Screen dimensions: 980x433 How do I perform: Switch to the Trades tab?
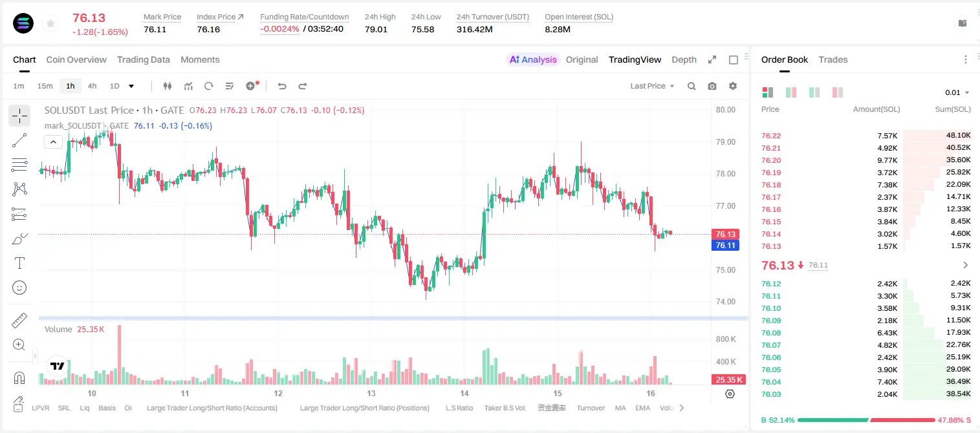[833, 59]
